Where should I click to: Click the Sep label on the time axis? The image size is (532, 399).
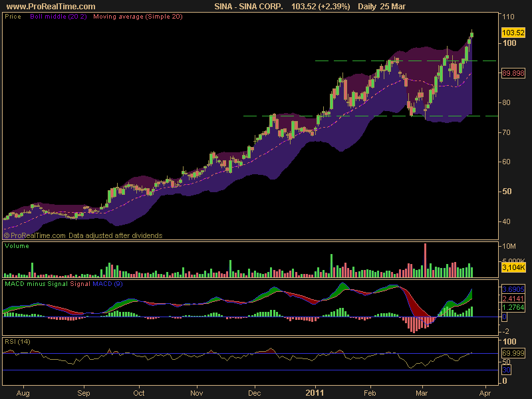pos(84,393)
